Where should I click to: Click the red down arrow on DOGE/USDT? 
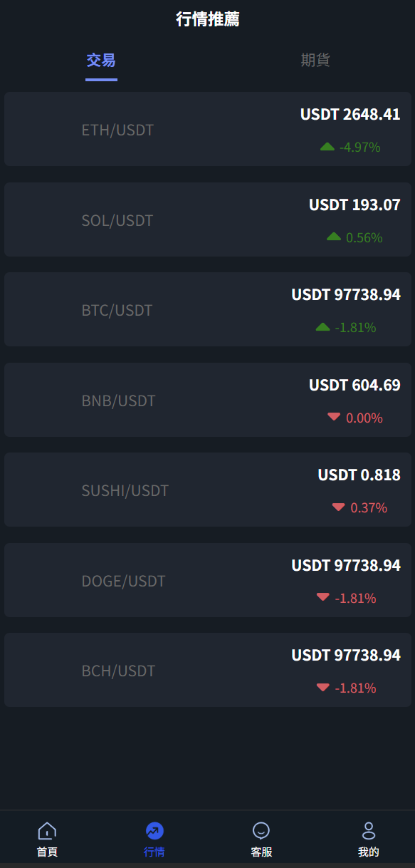point(323,597)
